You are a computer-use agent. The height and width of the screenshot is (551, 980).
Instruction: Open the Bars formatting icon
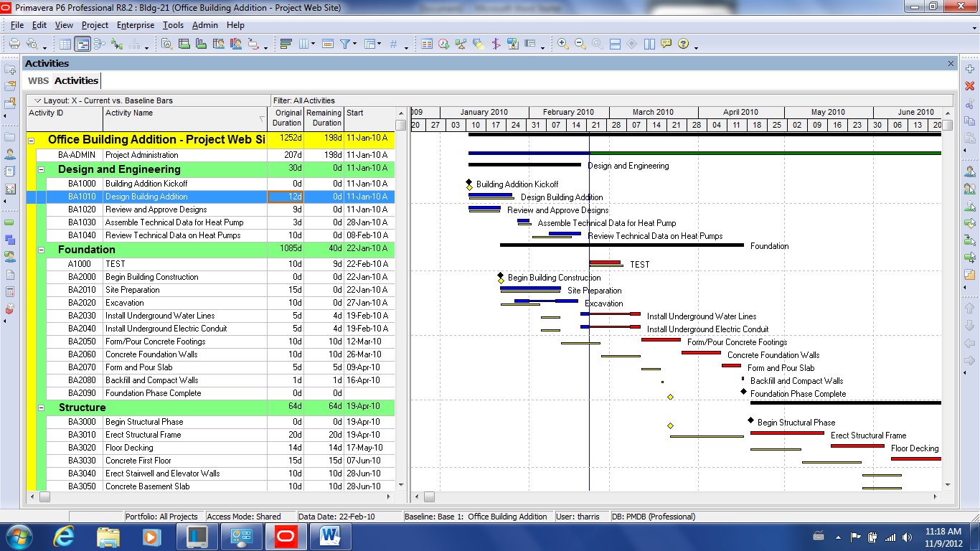(286, 44)
